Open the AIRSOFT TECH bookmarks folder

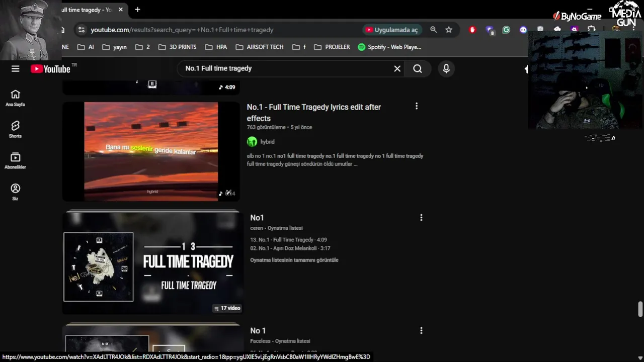259,47
